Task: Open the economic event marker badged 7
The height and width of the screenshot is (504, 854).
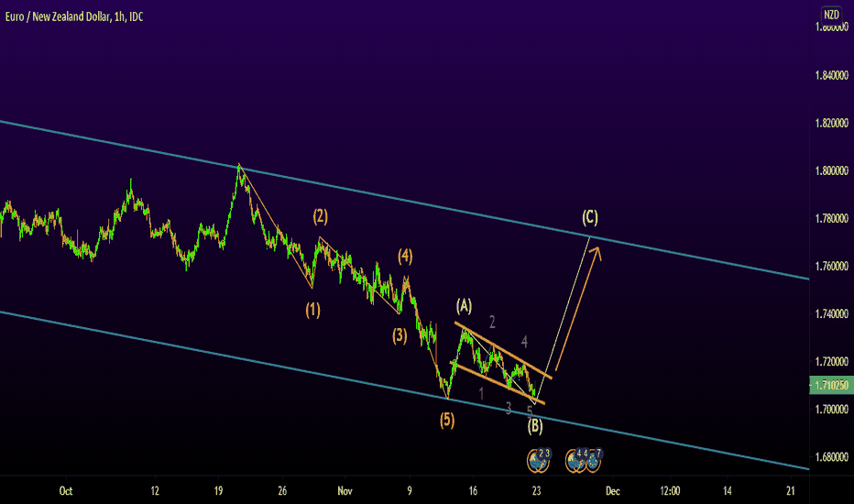Action: [593, 461]
